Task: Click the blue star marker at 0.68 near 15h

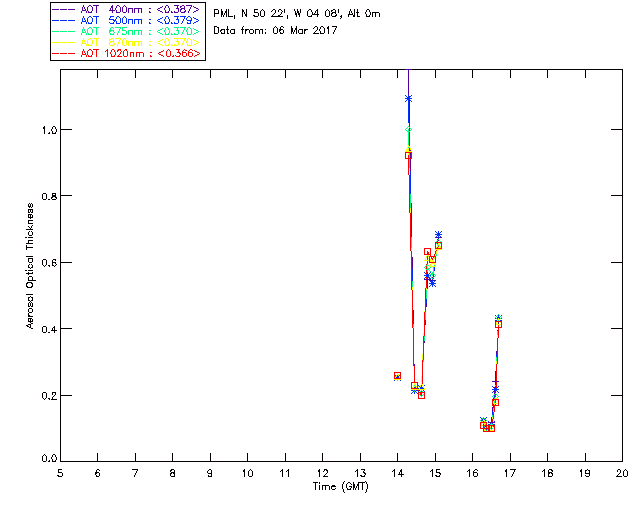Action: click(438, 235)
